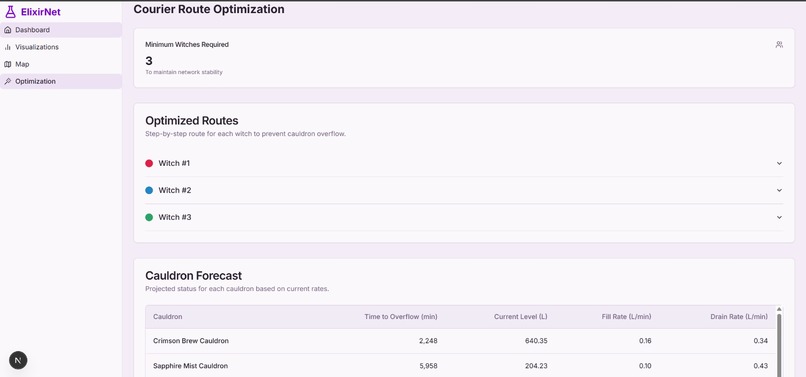
Task: Select the Optimization sidebar item
Action: tap(61, 81)
